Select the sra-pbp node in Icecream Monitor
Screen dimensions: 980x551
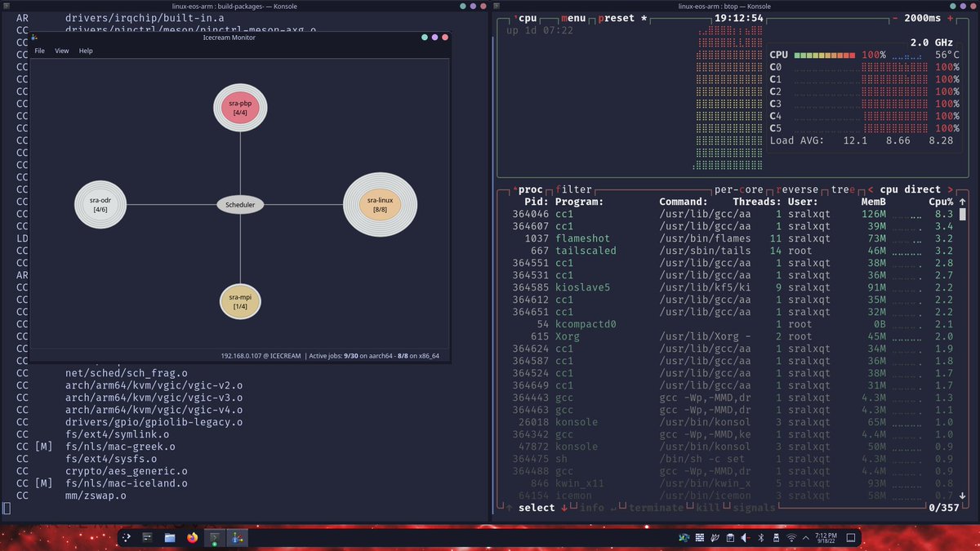pos(240,108)
